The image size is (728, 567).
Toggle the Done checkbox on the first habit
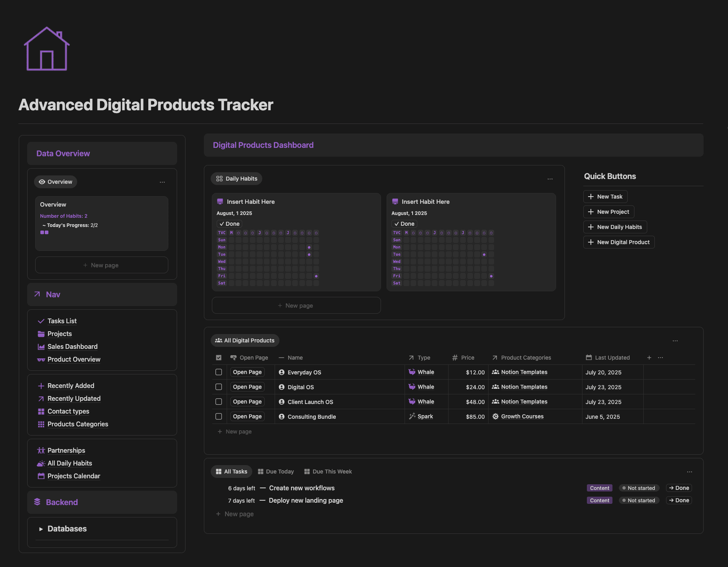tap(229, 224)
